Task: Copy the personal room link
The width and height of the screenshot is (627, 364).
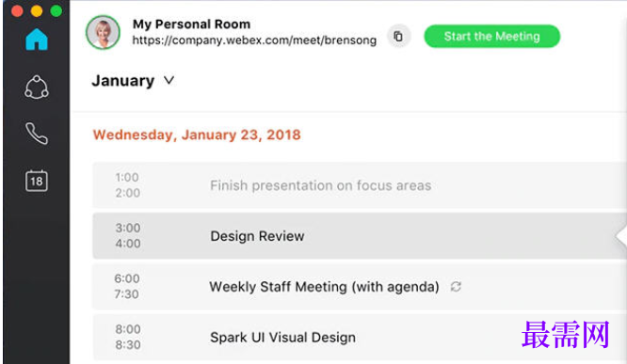Action: point(398,37)
